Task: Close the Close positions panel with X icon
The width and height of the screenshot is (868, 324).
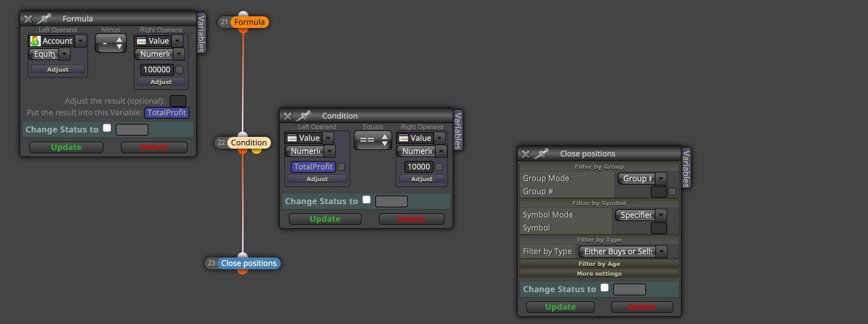Action: pos(526,154)
